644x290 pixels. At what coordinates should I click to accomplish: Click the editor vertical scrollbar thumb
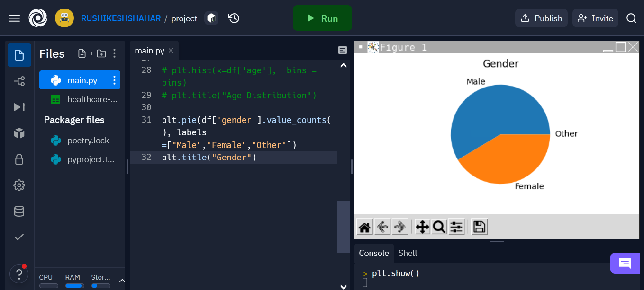click(x=344, y=227)
